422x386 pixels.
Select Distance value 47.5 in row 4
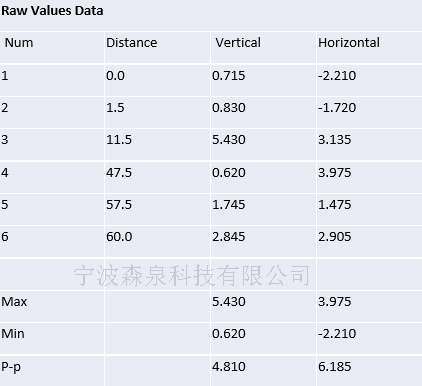[x=119, y=172]
